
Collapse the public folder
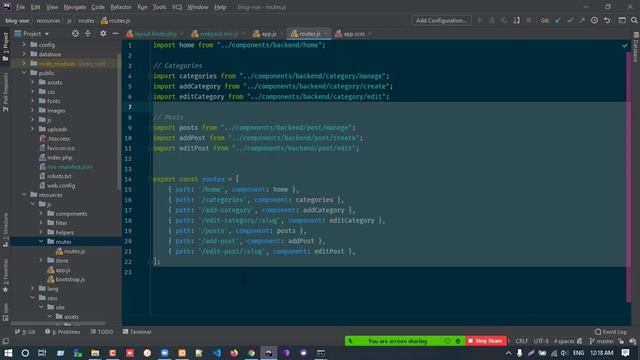click(24, 73)
